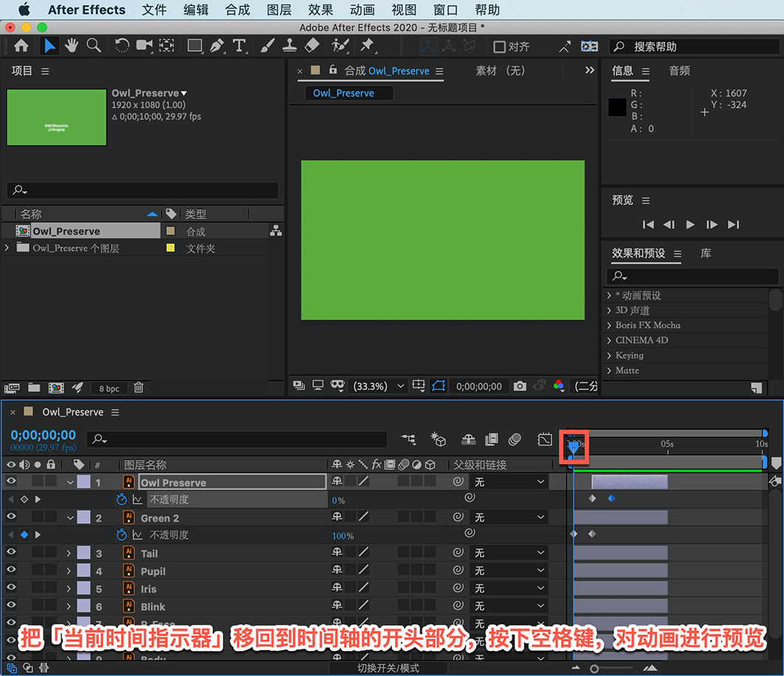The width and height of the screenshot is (784, 676).
Task: Click the trash delete icon in Project panel
Action: coord(139,387)
